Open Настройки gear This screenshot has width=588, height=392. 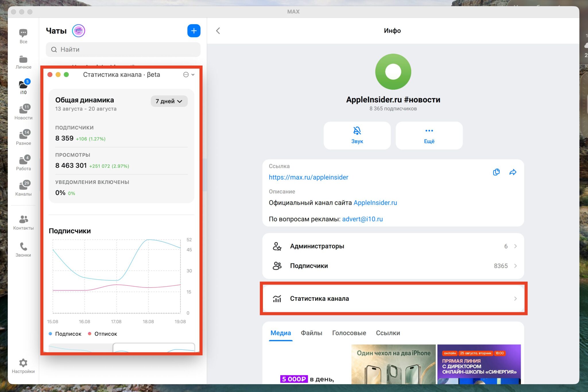pos(23,366)
